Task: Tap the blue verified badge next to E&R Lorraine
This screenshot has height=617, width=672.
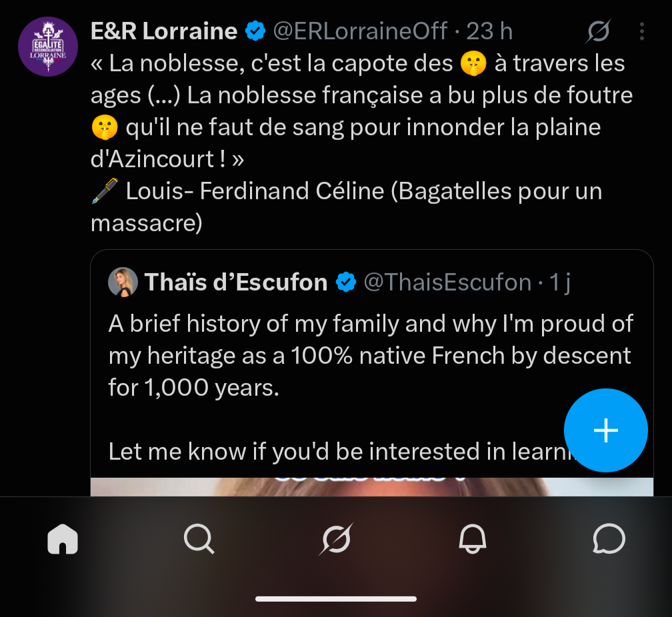Action: pyautogui.click(x=255, y=31)
